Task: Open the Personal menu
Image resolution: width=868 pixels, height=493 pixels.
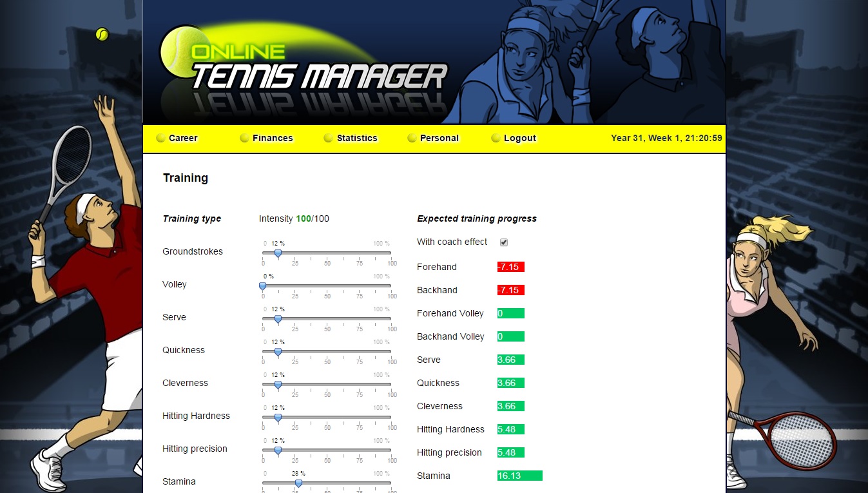Action: 439,138
